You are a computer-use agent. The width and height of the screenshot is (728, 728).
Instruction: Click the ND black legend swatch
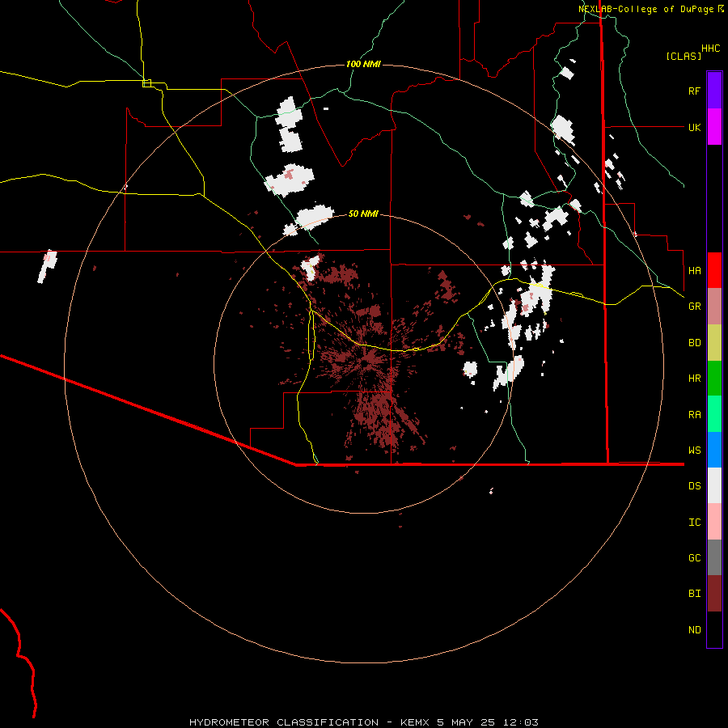(714, 629)
